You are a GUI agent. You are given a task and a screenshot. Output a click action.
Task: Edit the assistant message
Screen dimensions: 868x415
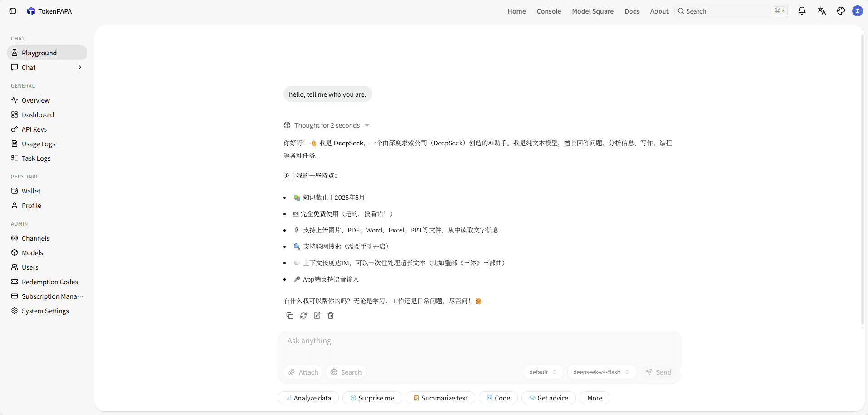coord(317,316)
